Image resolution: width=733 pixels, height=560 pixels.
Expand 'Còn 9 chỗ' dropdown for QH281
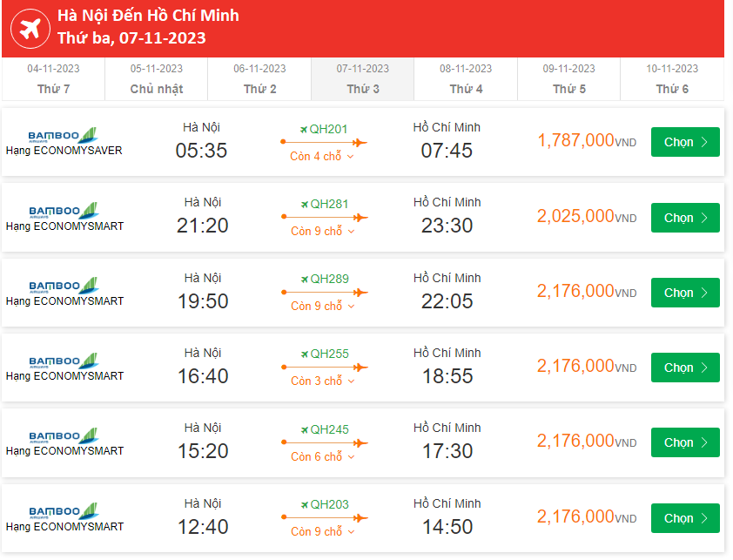coord(323,232)
